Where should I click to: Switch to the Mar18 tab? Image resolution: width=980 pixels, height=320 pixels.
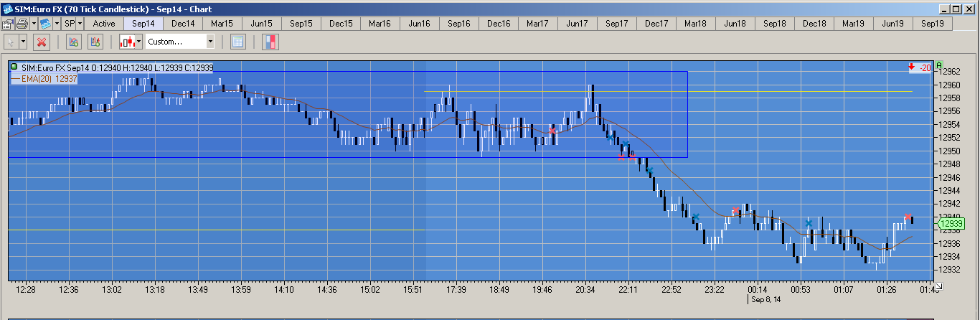pyautogui.click(x=696, y=24)
